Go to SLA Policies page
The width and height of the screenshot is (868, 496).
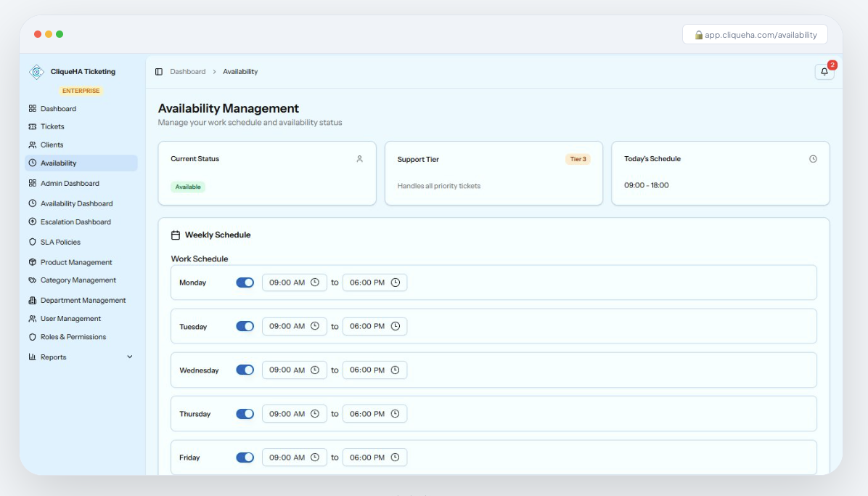pos(60,242)
